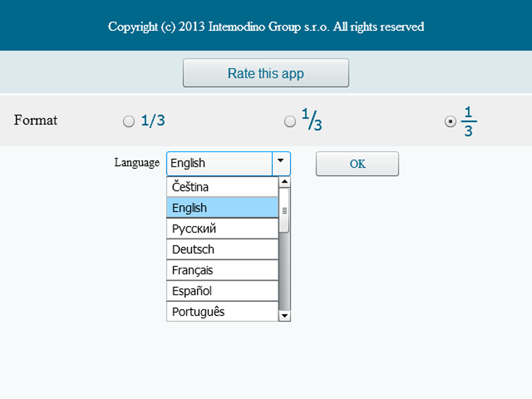Click the language list scroll down arrow
The height and width of the screenshot is (399, 532).
[x=284, y=315]
